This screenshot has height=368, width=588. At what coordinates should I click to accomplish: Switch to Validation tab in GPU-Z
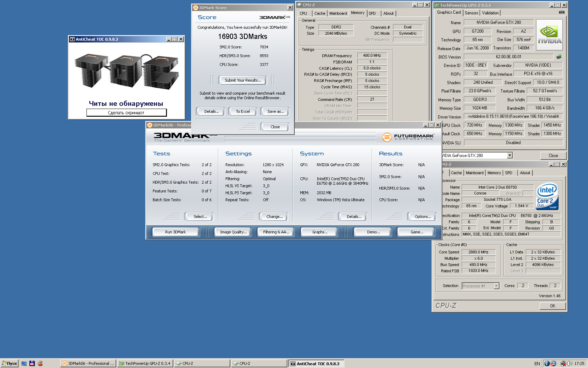pos(490,13)
